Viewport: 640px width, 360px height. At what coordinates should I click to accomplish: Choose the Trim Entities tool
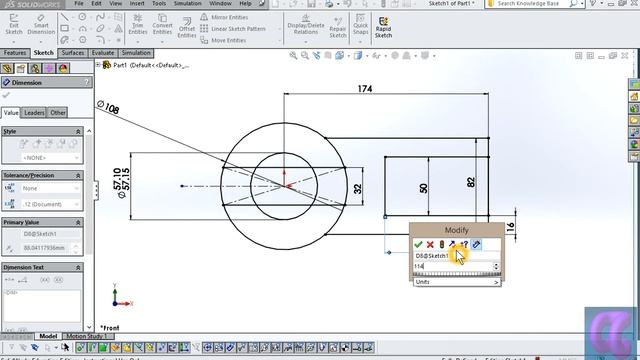(x=138, y=24)
